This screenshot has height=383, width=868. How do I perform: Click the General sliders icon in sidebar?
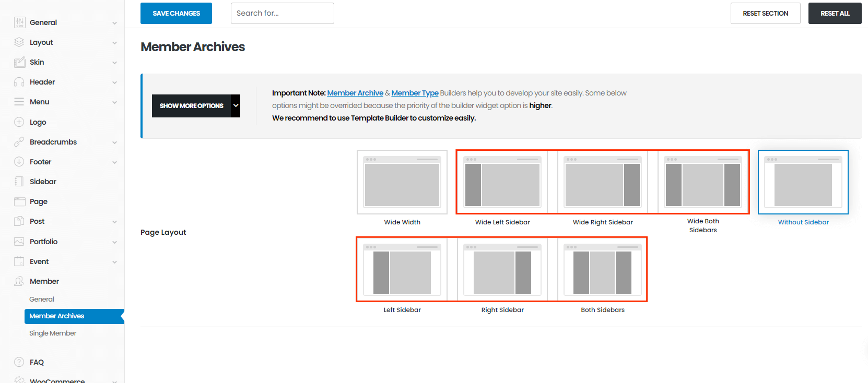19,22
